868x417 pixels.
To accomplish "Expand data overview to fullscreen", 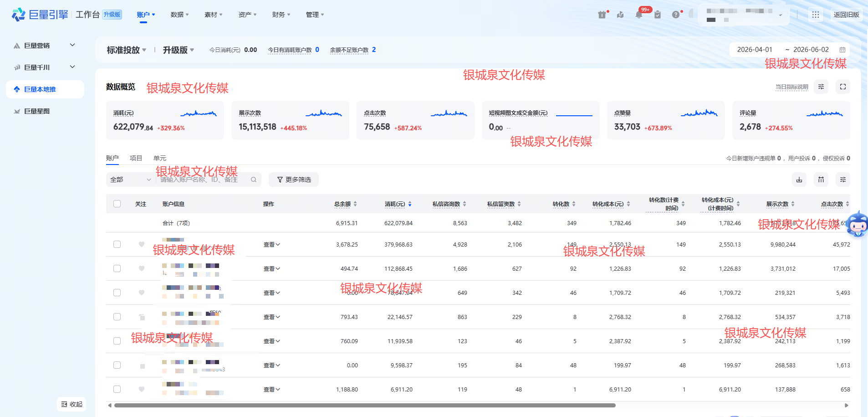I will click(x=843, y=87).
